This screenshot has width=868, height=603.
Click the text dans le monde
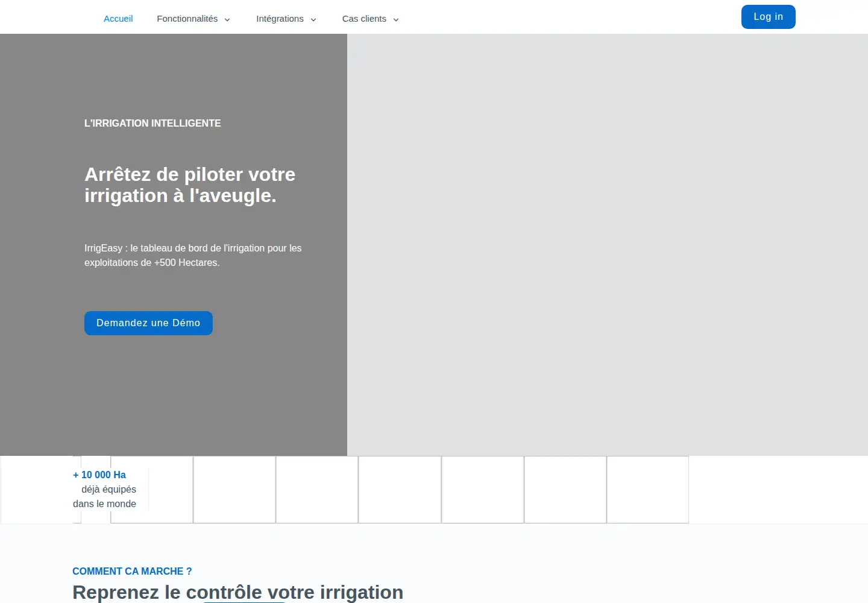[104, 504]
